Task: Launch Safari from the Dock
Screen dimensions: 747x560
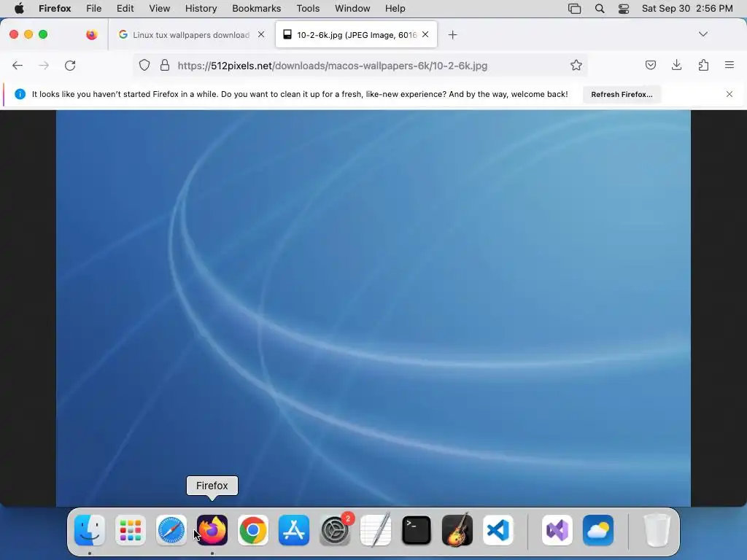Action: click(171, 530)
